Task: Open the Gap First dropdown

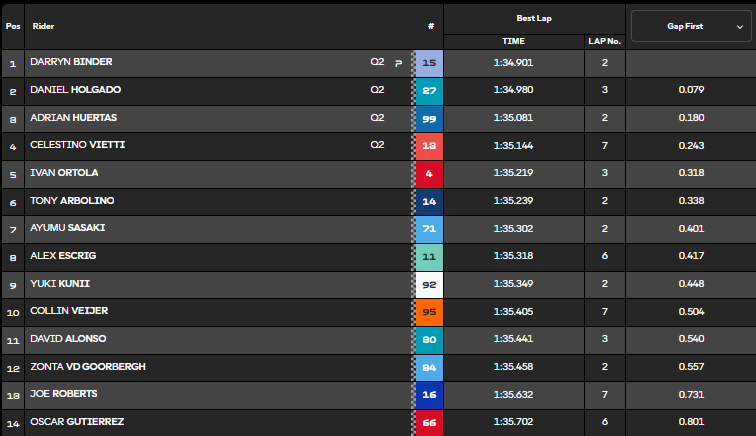Action: tap(691, 25)
